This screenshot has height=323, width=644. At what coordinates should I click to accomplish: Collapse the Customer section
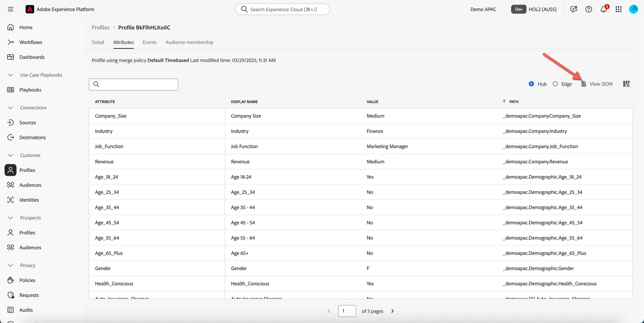[10, 155]
